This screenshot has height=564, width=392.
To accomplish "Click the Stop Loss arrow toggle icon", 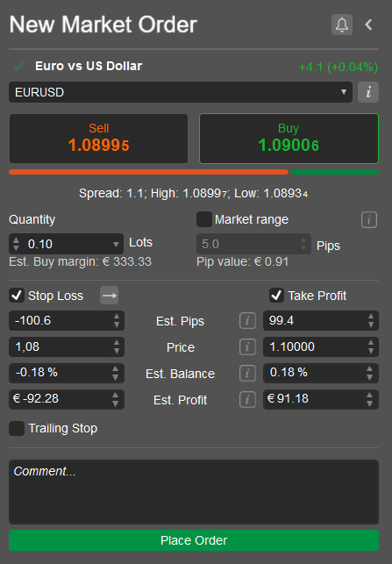I will [x=109, y=296].
